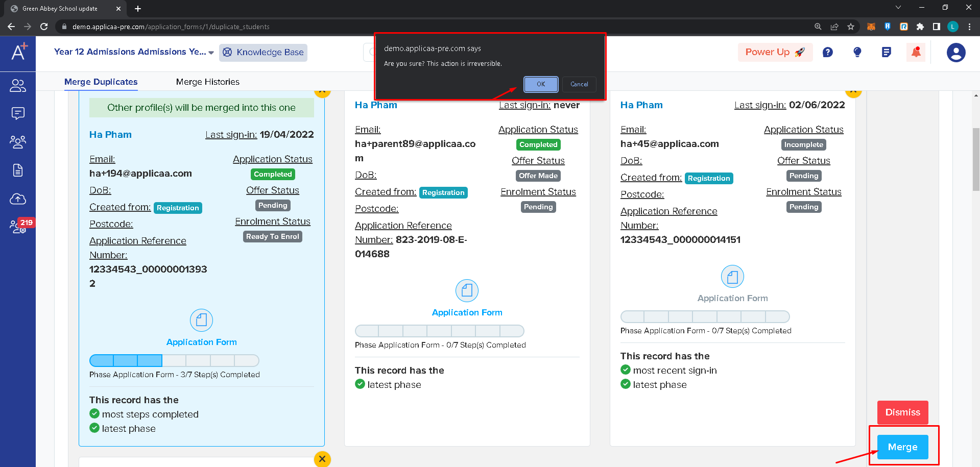Confirm the merge by clicking OK
Screen dimensions: 980x467
(540, 84)
